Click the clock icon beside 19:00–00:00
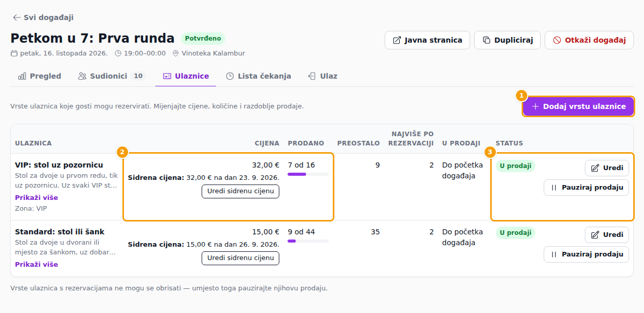This screenshot has width=644, height=313. tap(118, 53)
